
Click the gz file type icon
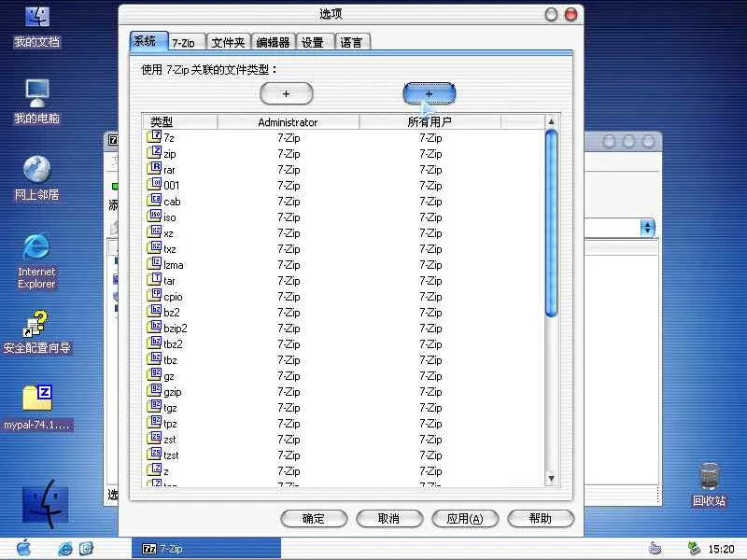[x=154, y=375]
